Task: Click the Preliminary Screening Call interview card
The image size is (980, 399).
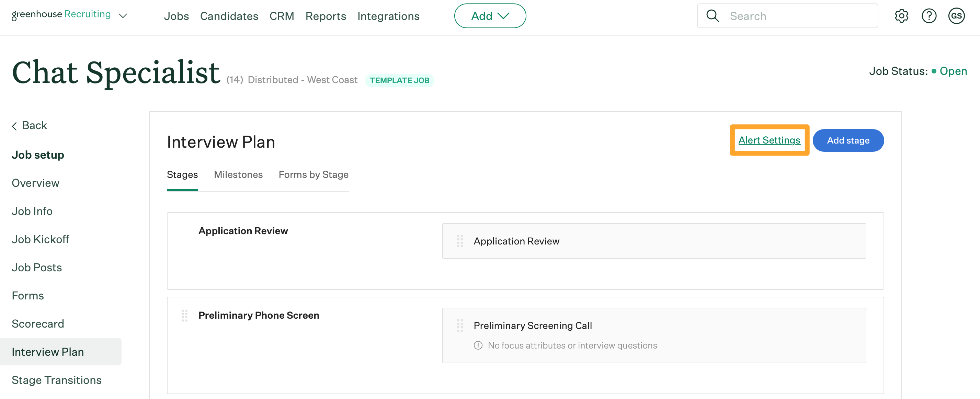Action: click(654, 335)
